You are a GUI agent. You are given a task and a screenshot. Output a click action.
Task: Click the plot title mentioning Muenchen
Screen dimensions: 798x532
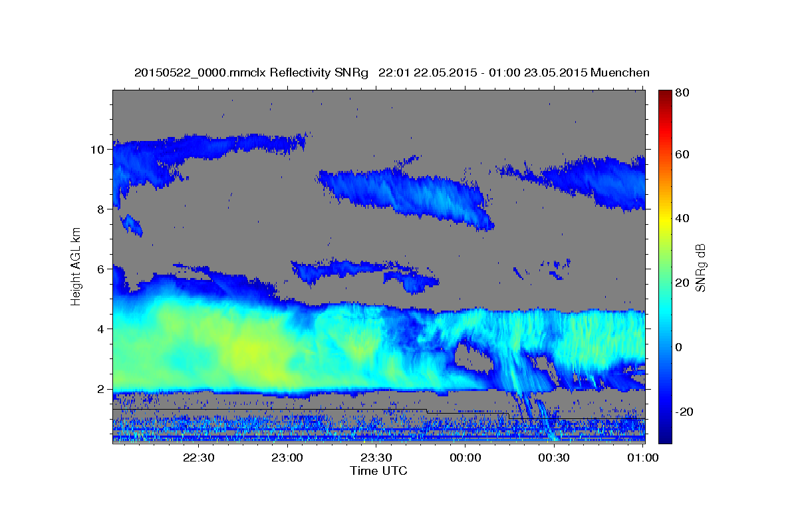point(392,72)
